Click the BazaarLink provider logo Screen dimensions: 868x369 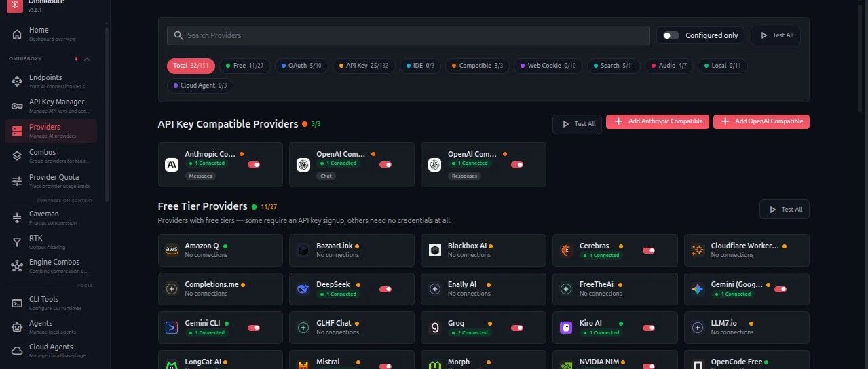303,250
